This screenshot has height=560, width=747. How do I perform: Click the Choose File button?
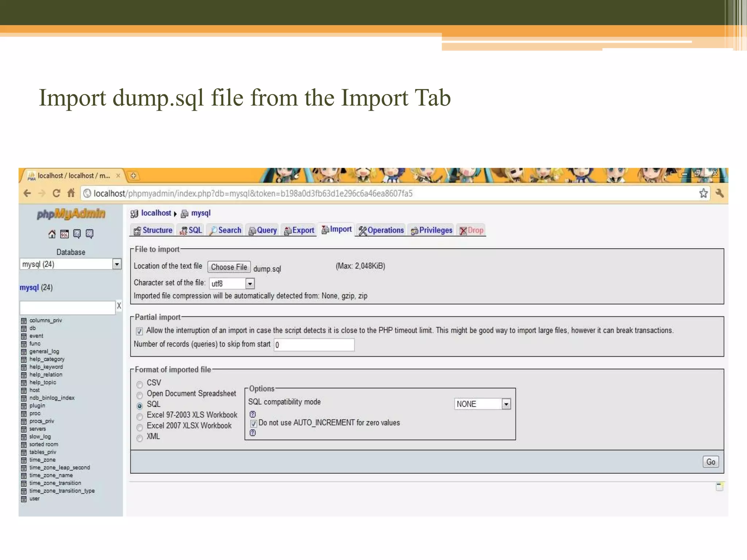tap(229, 267)
